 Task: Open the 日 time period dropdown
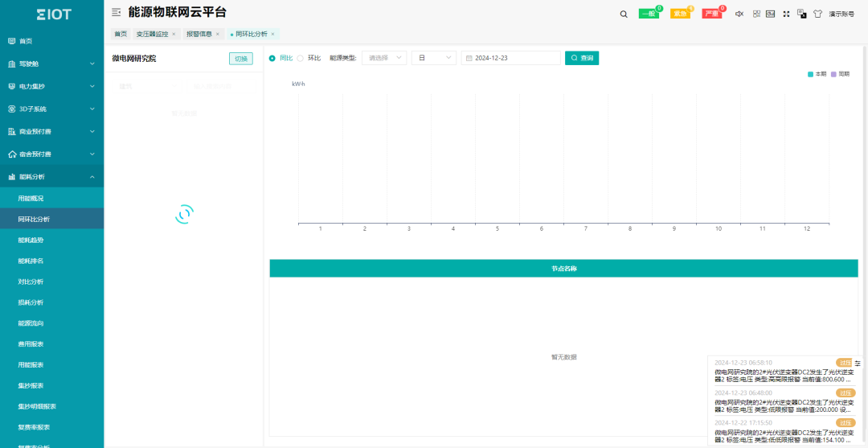coord(433,58)
